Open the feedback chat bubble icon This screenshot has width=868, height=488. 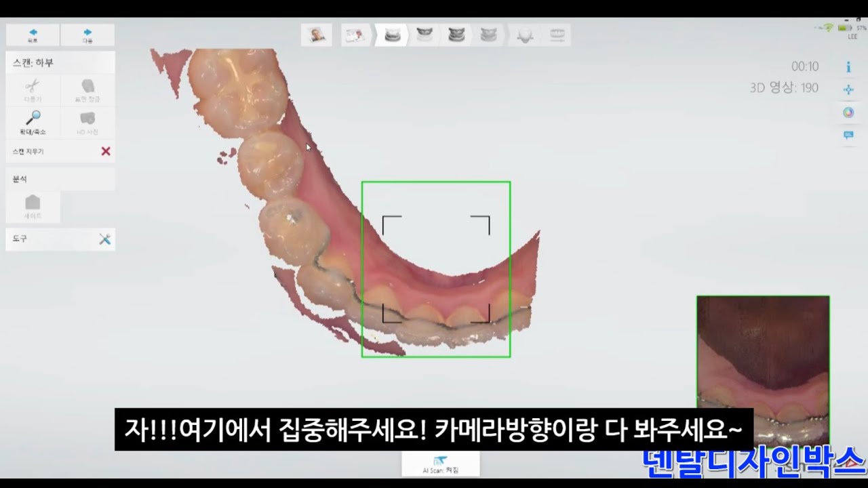[848, 135]
